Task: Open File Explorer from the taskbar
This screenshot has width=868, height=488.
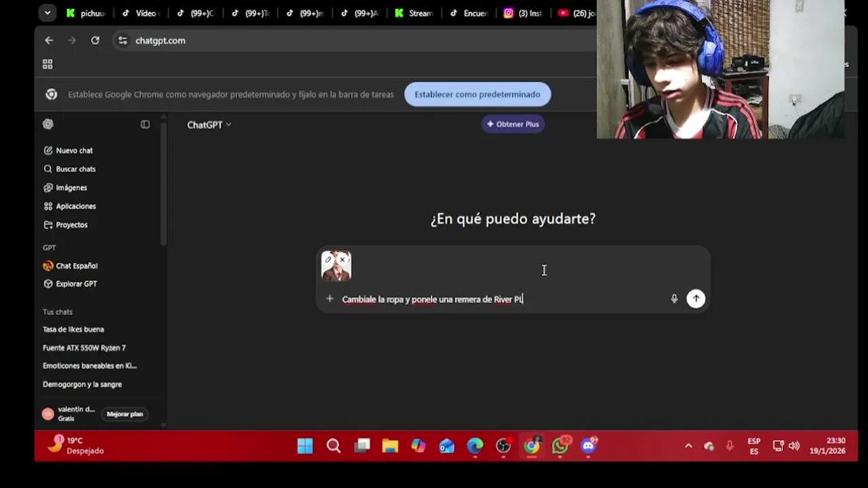Action: click(x=390, y=446)
